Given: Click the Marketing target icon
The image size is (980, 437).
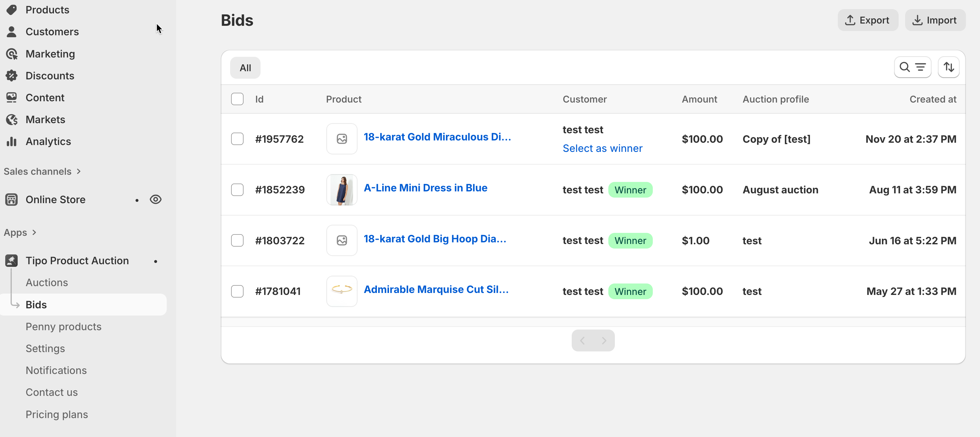Looking at the screenshot, I should 12,54.
